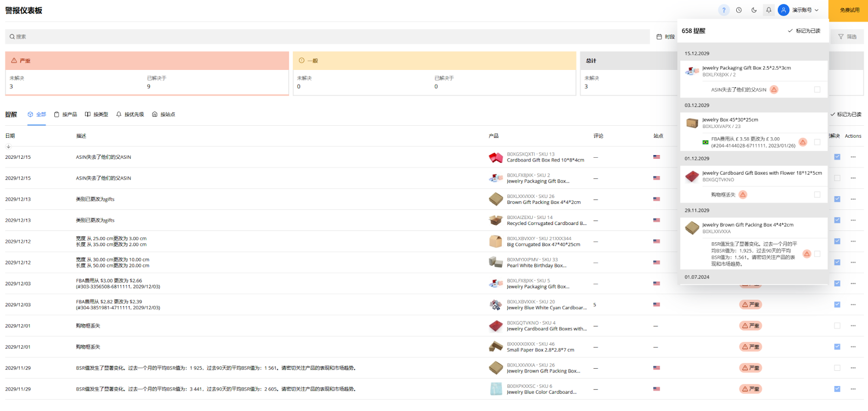Open actions menu for Pearl White Birthday Box row

pos(853,262)
